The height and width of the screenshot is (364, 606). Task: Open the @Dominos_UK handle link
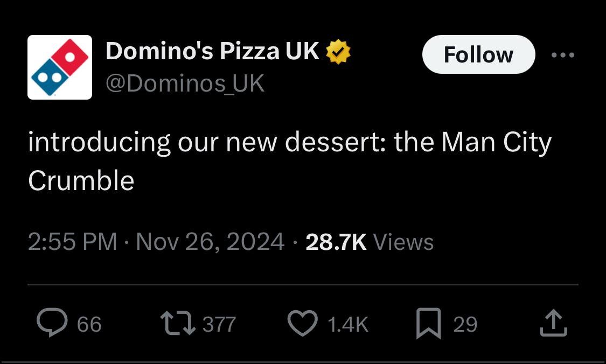coord(185,83)
